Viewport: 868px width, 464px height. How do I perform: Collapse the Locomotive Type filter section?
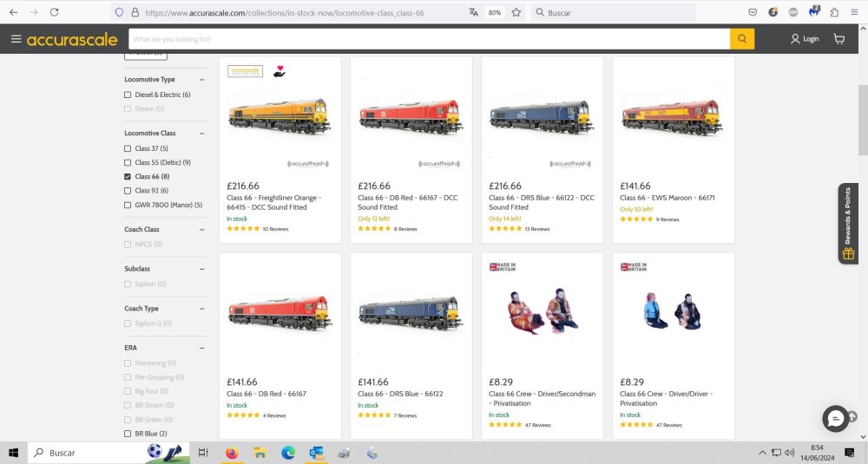pyautogui.click(x=202, y=80)
